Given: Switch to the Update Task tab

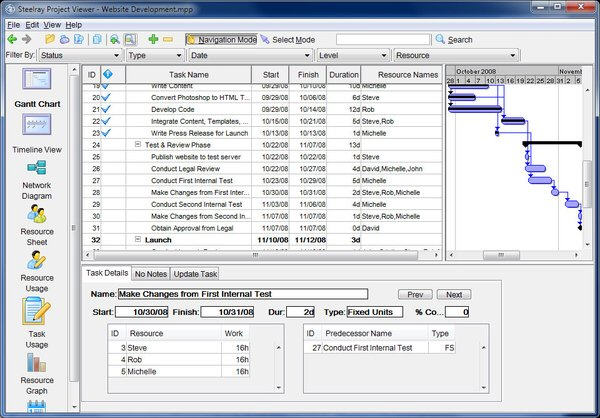Looking at the screenshot, I should click(195, 273).
